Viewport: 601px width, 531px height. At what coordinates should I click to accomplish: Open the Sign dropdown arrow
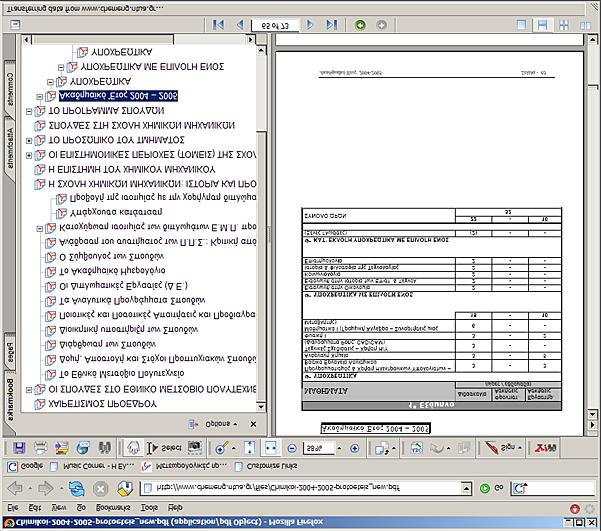[520, 448]
